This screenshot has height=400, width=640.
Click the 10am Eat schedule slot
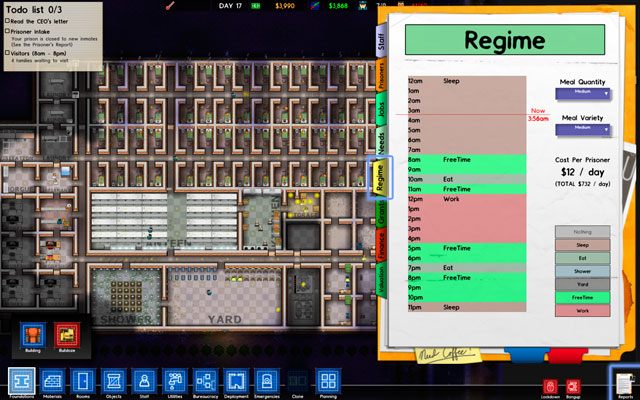tap(467, 179)
